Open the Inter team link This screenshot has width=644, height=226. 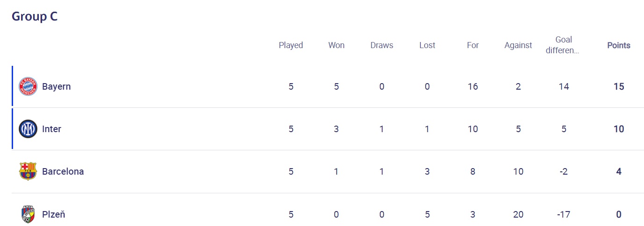(x=51, y=129)
